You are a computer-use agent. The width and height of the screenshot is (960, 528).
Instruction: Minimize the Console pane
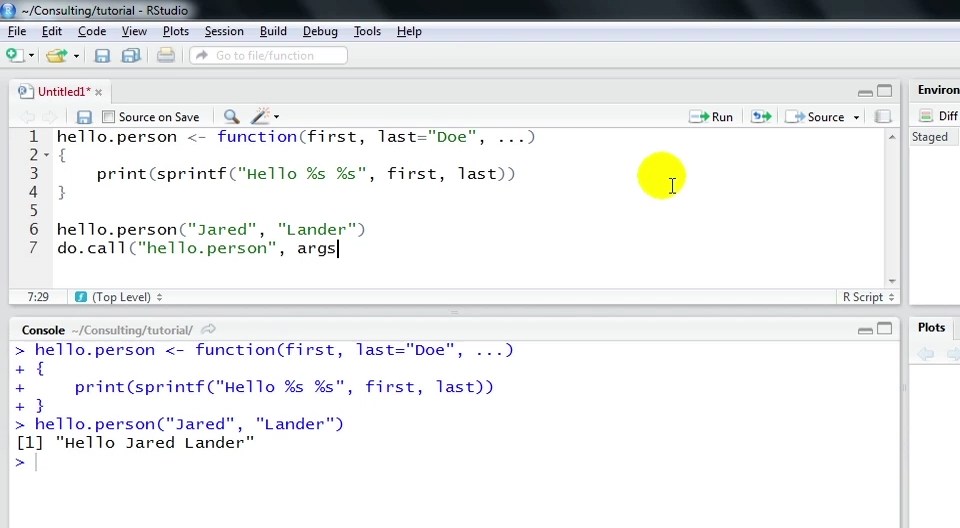[x=865, y=330]
